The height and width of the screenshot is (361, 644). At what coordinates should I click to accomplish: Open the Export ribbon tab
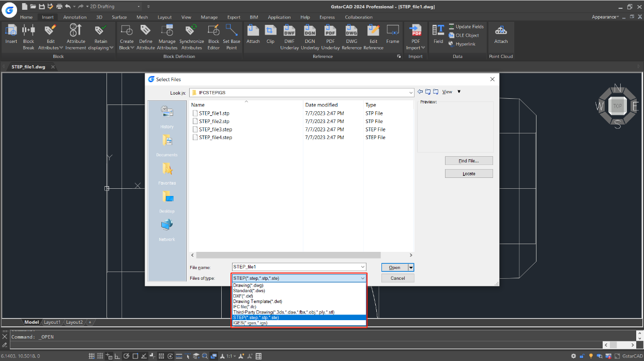coord(234,17)
